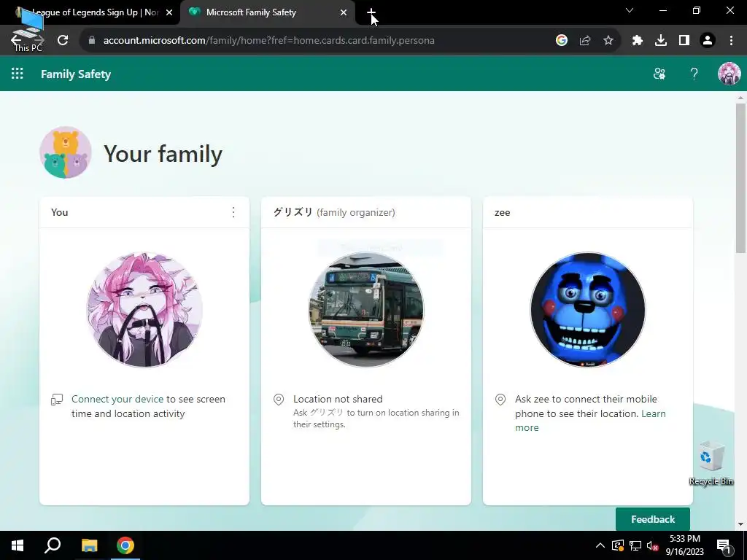
Task: Open Recycle Bin desktop icon
Action: coord(711,463)
